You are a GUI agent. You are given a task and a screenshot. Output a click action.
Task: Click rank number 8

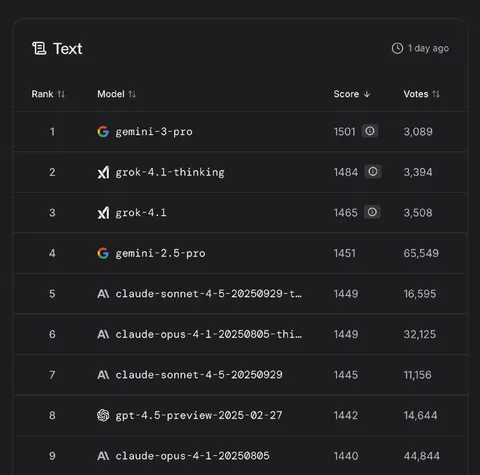click(52, 415)
